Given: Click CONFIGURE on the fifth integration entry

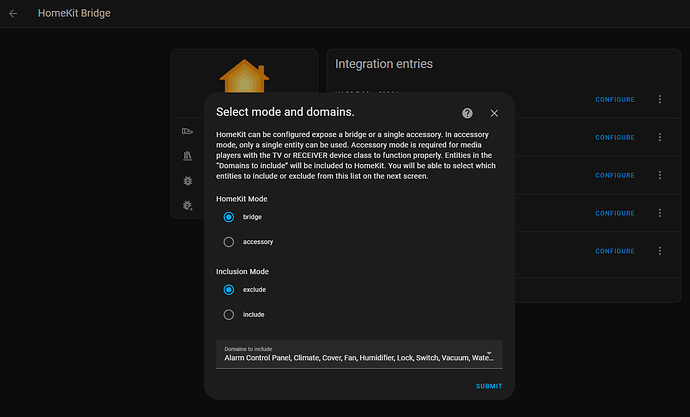Looking at the screenshot, I should (615, 251).
